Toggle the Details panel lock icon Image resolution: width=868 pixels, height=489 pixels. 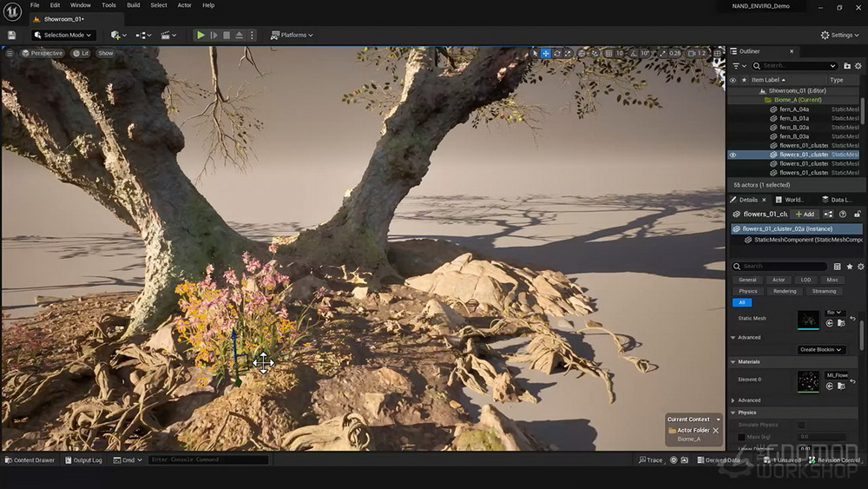coord(858,215)
